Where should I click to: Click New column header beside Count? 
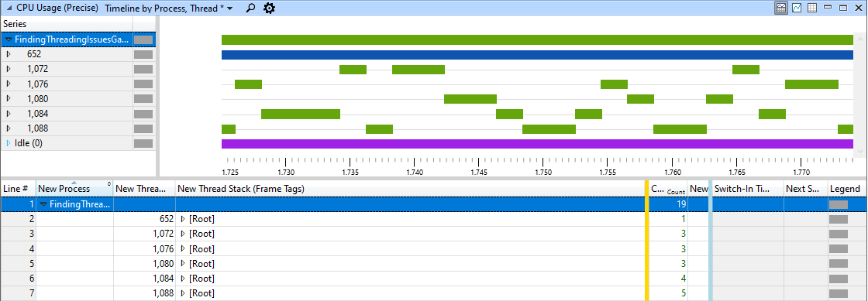coord(698,189)
